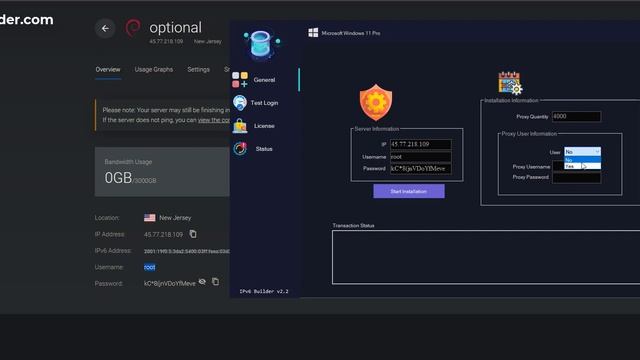This screenshot has height=360, width=640.
Task: Select Status in the sidebar
Action: coord(264,149)
